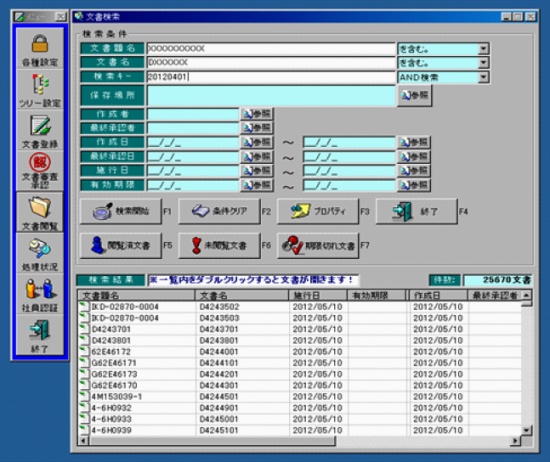Click 条件クリア clear conditions button
550x462 pixels.
pyautogui.click(x=220, y=211)
